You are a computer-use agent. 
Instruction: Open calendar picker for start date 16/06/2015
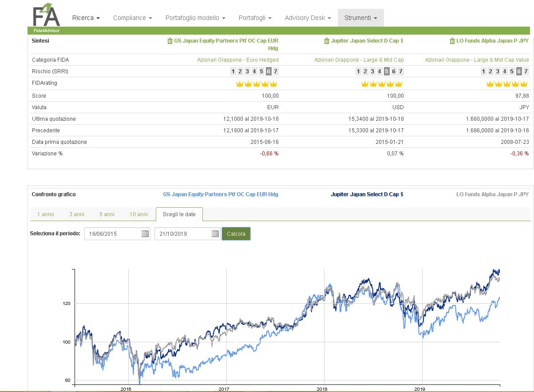point(145,234)
